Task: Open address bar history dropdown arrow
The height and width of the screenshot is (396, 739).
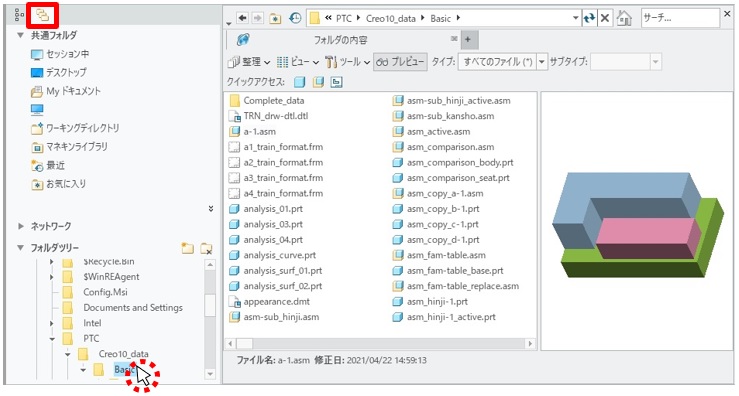Action: (575, 18)
